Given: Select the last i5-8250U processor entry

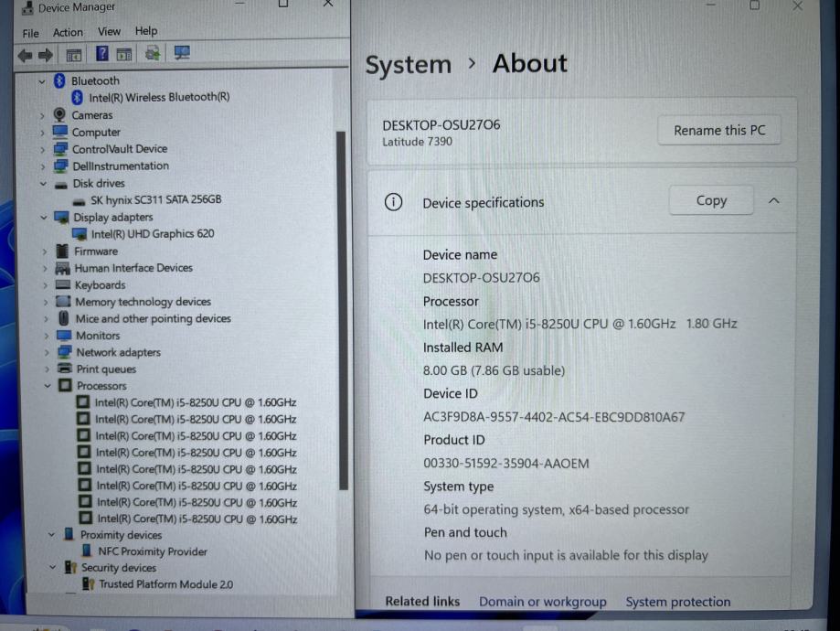Looking at the screenshot, I should (197, 519).
